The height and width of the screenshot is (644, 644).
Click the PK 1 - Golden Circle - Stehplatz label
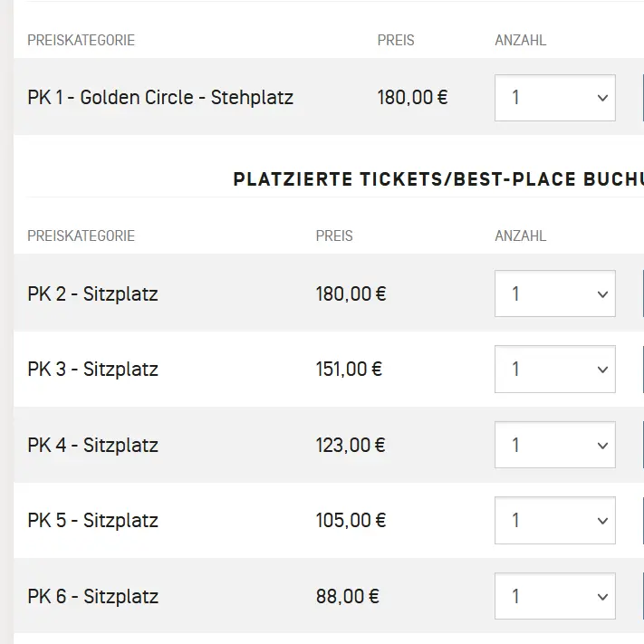pyautogui.click(x=160, y=98)
